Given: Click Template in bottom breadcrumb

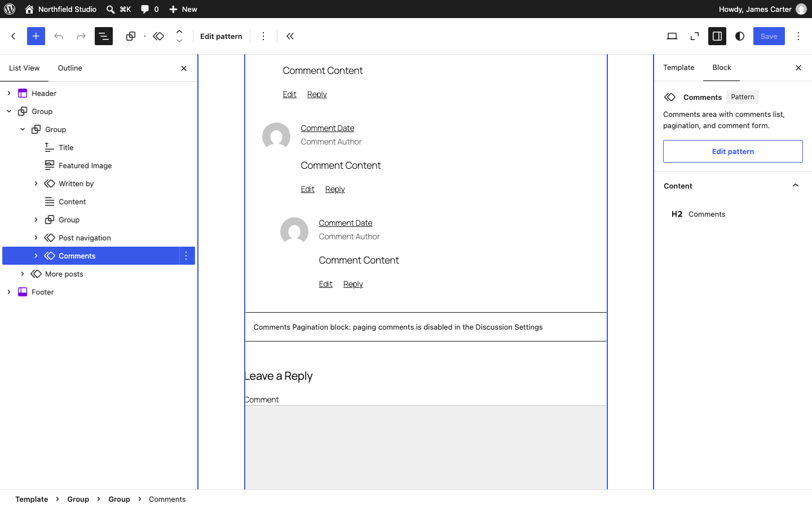Looking at the screenshot, I should click(x=32, y=499).
